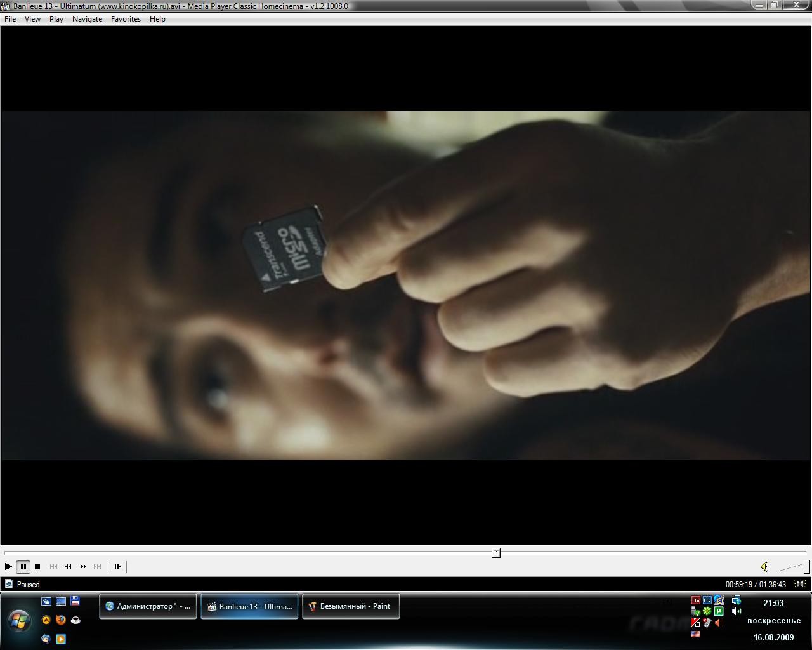Open the File menu
Image resolution: width=812 pixels, height=650 pixels.
tap(10, 19)
